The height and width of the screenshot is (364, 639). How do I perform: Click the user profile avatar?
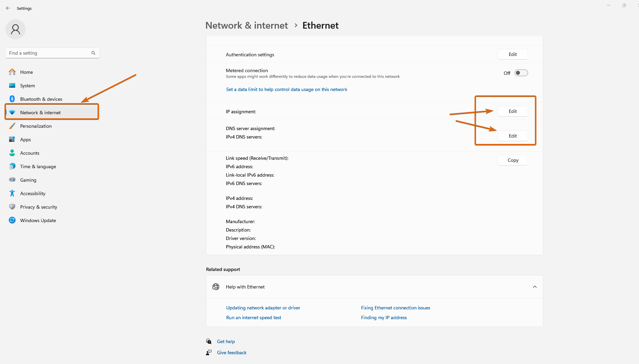(x=16, y=29)
